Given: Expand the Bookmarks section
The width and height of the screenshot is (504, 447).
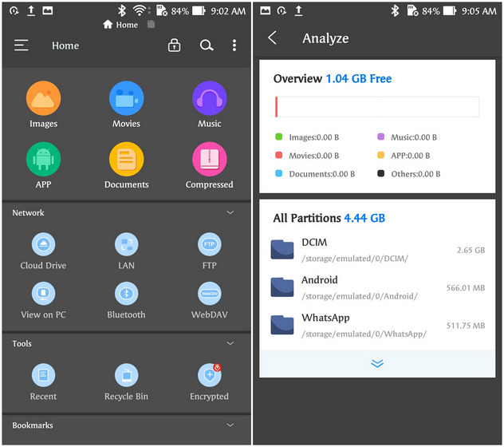Looking at the screenshot, I should coord(230,425).
